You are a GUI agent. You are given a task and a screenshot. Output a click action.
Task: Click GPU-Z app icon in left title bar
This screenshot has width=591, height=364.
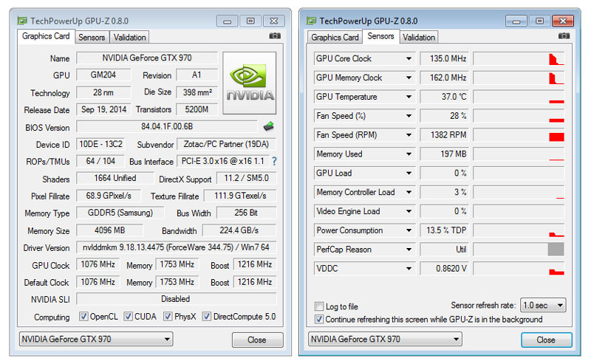(x=22, y=21)
